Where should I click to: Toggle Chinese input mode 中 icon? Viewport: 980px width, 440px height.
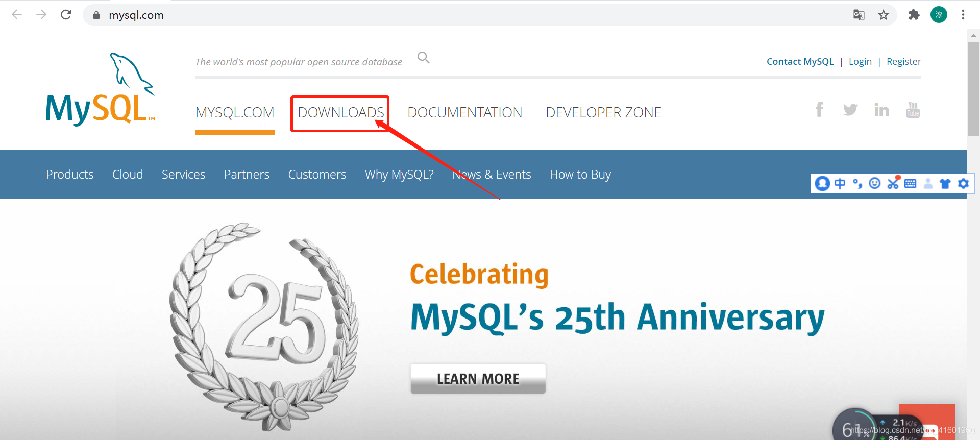(840, 183)
